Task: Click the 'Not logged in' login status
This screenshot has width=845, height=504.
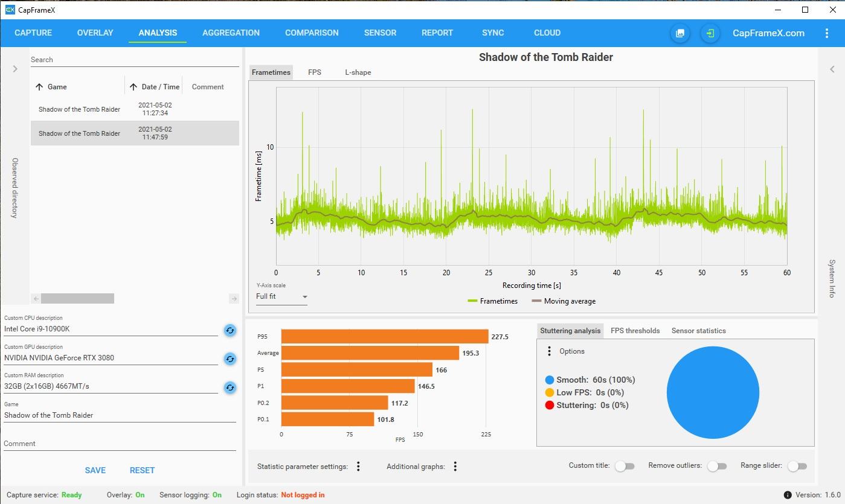Action: tap(303, 495)
